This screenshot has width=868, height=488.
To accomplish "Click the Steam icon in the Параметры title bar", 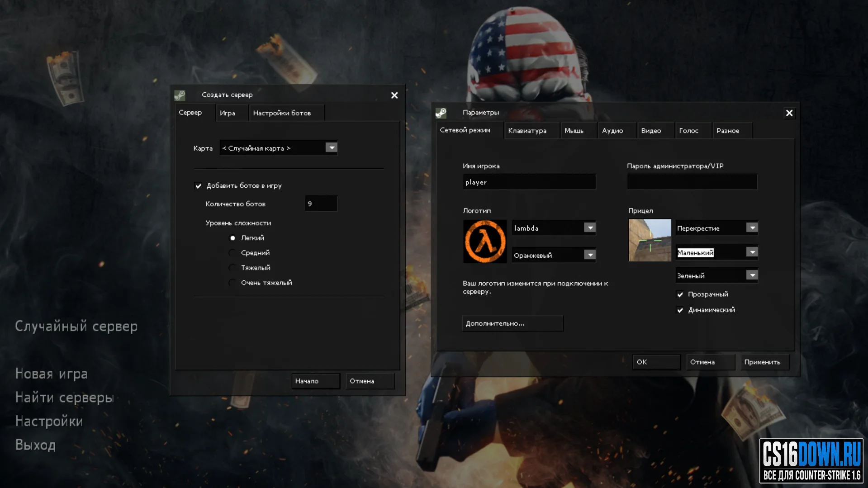I will click(x=441, y=113).
